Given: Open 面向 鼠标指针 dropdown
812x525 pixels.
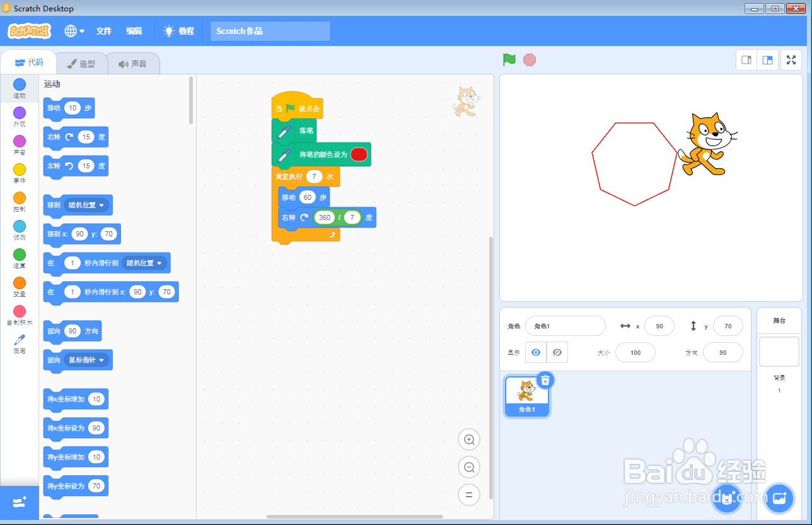Looking at the screenshot, I should (x=87, y=360).
